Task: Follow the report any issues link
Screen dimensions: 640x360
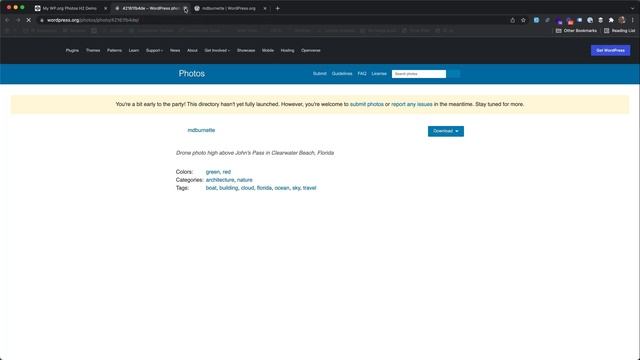Action: (x=411, y=104)
